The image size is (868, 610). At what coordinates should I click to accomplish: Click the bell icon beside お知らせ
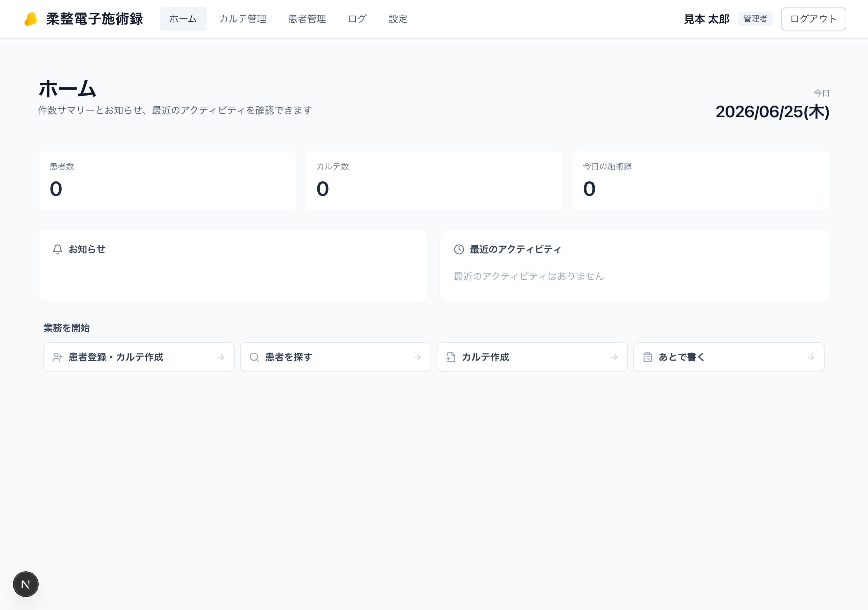pyautogui.click(x=57, y=249)
